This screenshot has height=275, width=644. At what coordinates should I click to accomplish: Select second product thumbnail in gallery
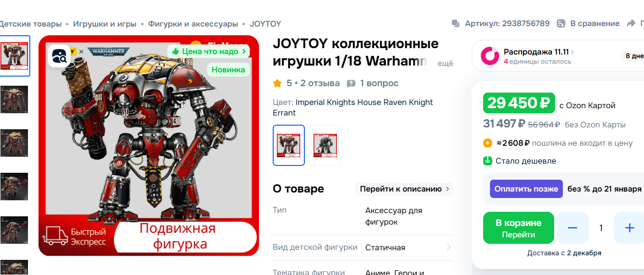coord(14,99)
